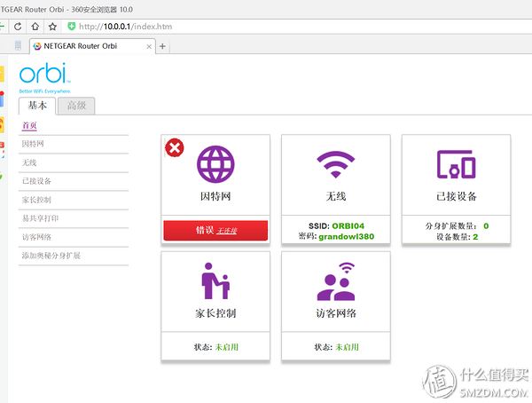Open 无线 in the sidebar menu
This screenshot has height=403, width=532.
[29, 162]
